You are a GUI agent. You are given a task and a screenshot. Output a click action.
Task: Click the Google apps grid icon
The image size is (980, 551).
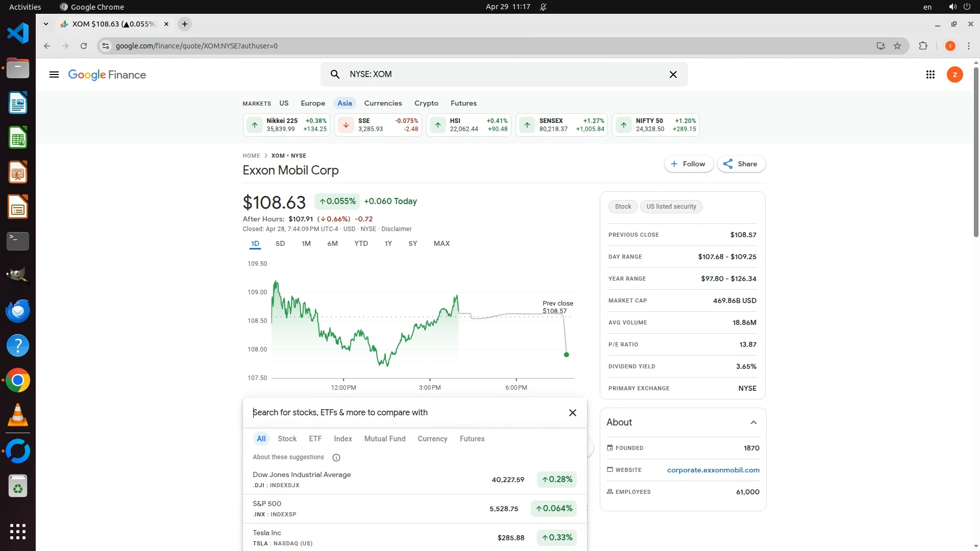930,74
